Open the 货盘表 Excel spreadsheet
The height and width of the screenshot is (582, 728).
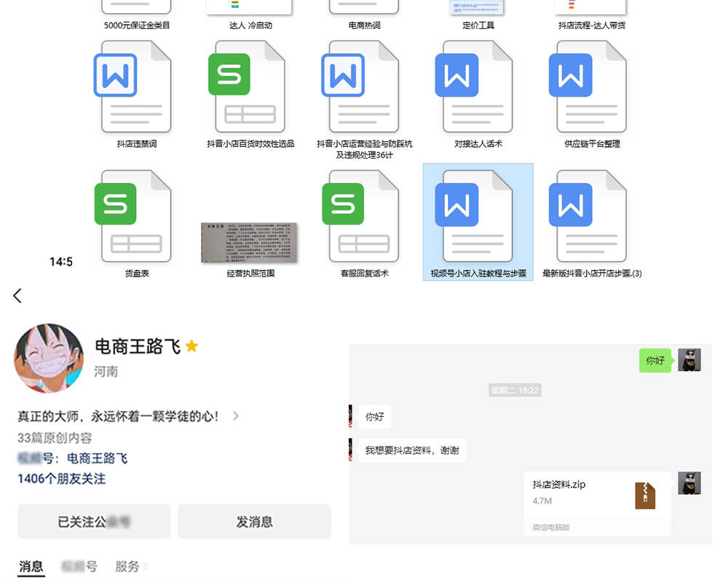coord(135,216)
